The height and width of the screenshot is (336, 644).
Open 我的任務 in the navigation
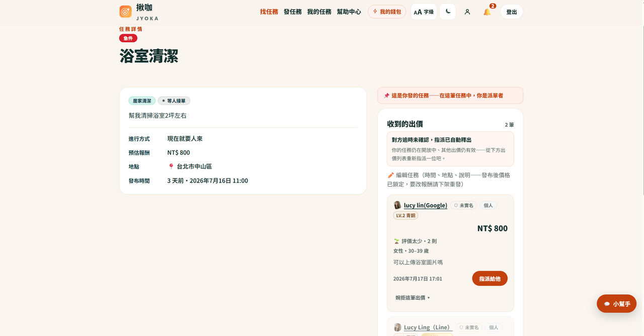pyautogui.click(x=319, y=12)
